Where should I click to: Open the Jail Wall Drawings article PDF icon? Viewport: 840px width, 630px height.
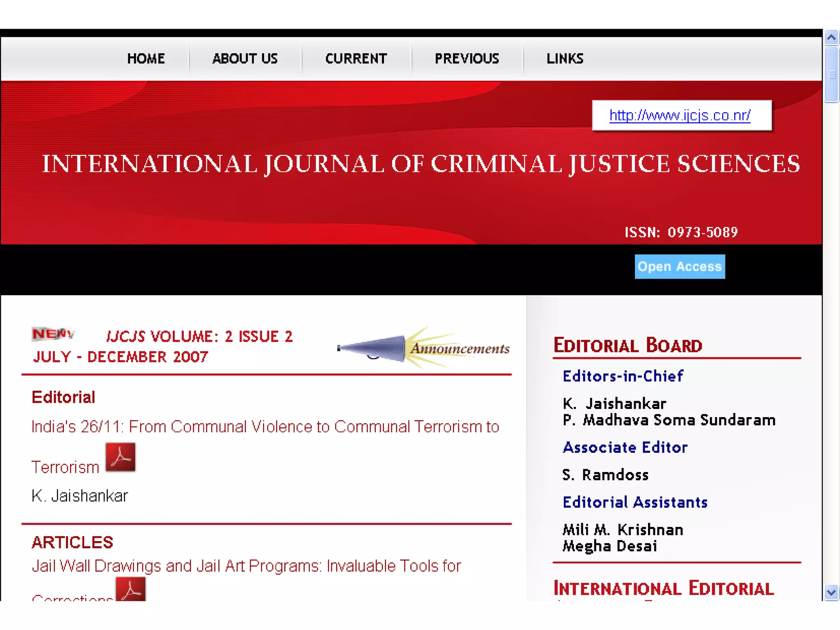130,589
